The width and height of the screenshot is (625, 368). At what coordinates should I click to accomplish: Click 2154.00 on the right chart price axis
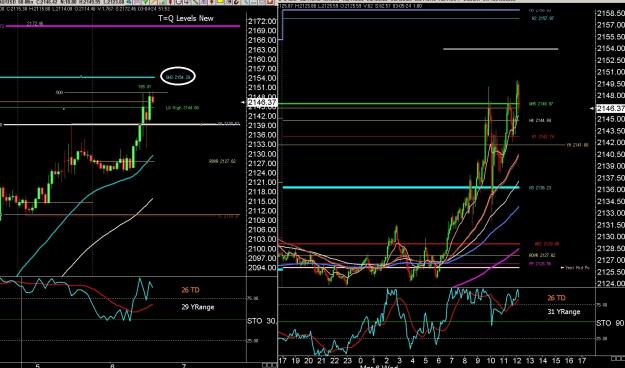(611, 49)
